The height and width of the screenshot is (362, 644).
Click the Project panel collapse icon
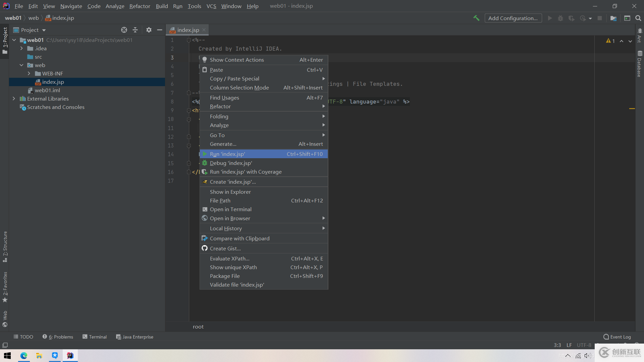[x=136, y=29]
